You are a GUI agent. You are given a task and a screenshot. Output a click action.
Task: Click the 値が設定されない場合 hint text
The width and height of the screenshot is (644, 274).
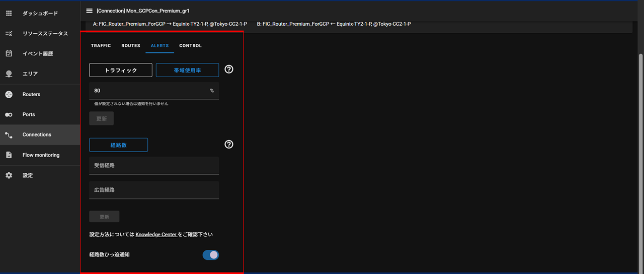tap(131, 104)
